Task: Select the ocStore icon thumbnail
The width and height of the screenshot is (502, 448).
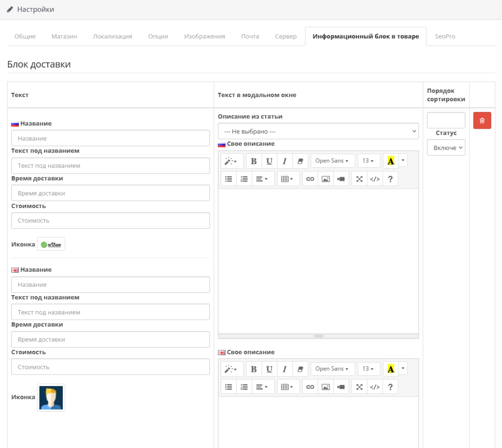Action: click(x=51, y=244)
